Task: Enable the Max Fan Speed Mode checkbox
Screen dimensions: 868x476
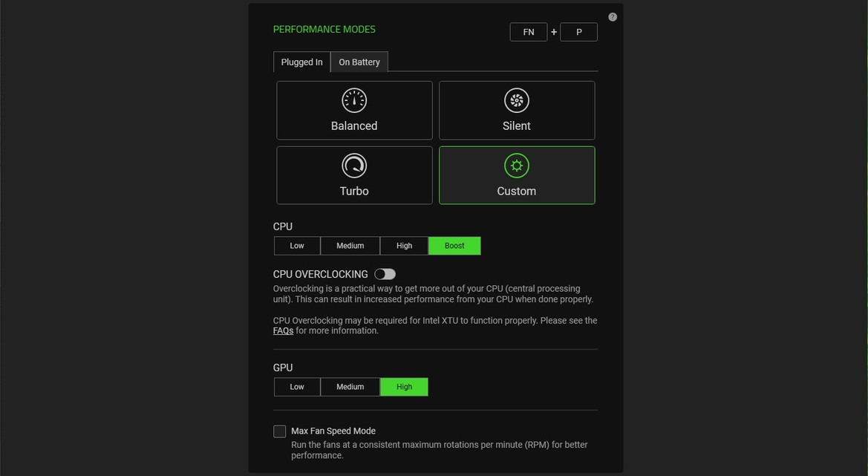Action: click(x=279, y=431)
